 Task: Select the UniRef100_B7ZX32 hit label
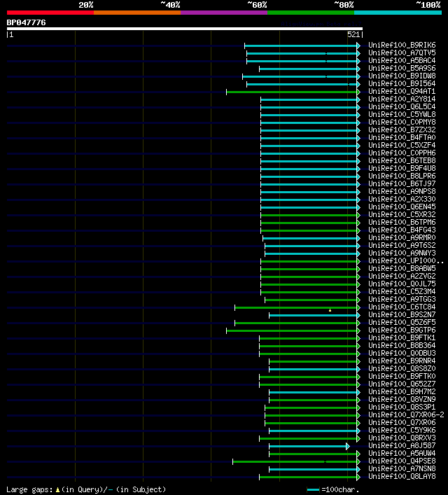402,130
